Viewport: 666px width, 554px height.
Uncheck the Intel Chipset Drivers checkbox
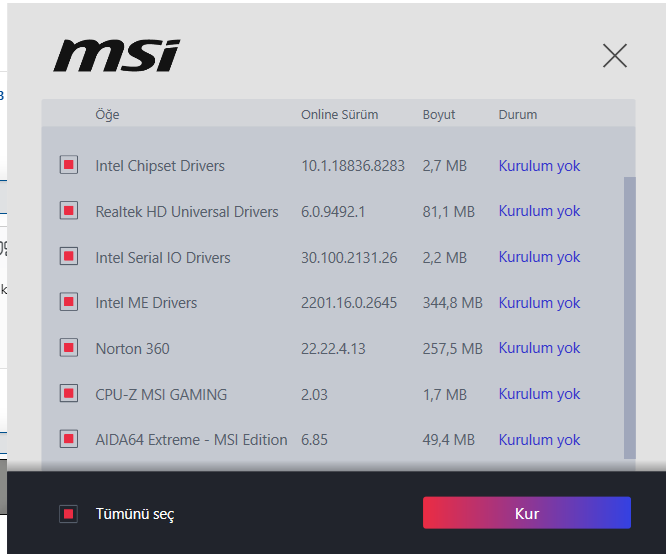[x=69, y=165]
